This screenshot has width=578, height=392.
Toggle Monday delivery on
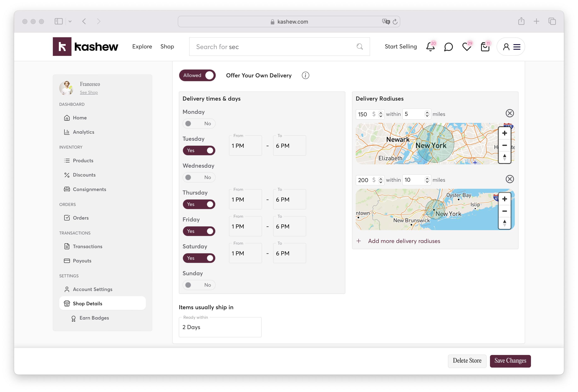pos(199,124)
